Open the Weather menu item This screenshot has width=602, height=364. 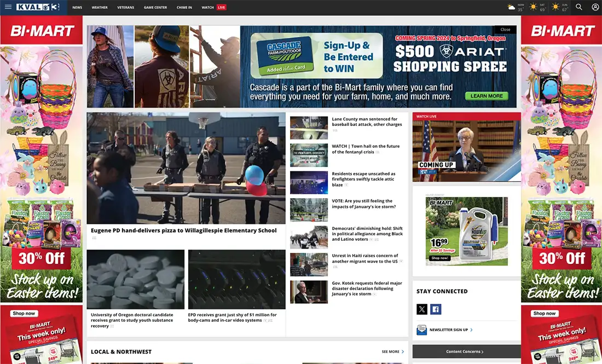[100, 7]
